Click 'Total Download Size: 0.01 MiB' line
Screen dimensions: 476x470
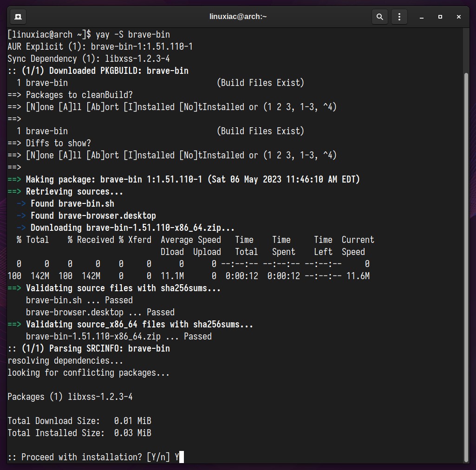79,421
